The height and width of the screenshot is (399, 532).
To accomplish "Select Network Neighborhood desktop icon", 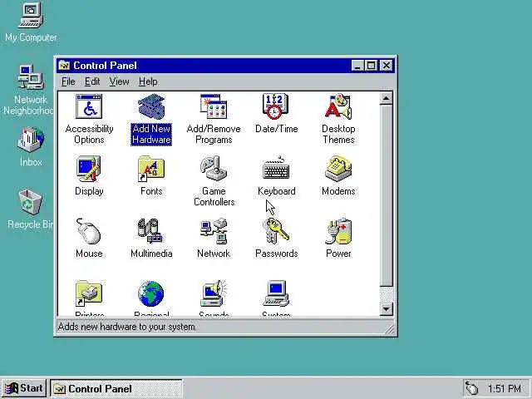I will [x=31, y=77].
